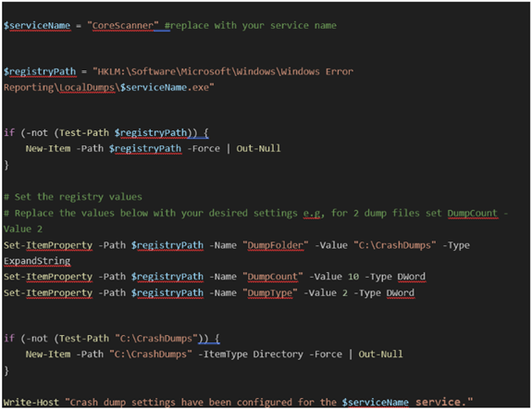Click the "DumpType" name string
This screenshot has height=410, width=532.
click(270, 292)
